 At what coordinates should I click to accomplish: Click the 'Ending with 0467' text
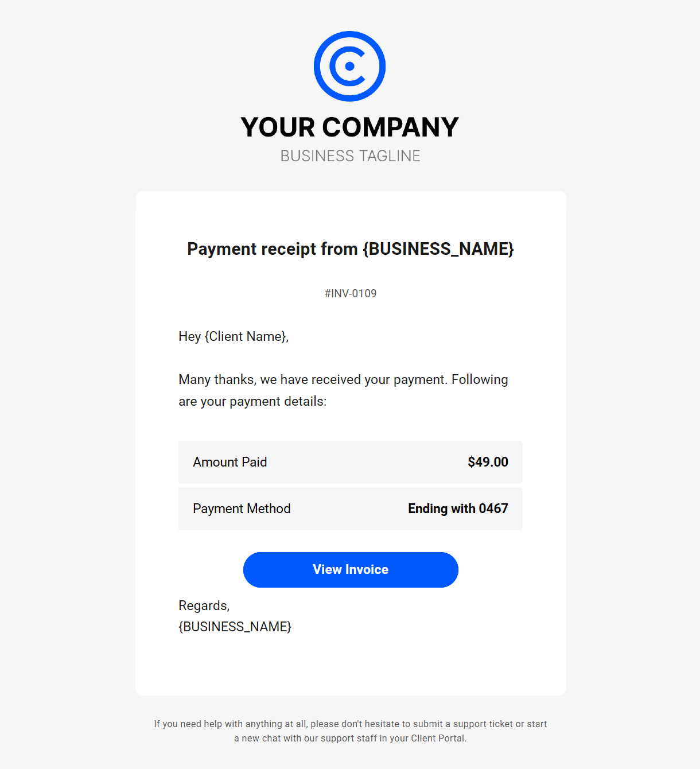[458, 508]
